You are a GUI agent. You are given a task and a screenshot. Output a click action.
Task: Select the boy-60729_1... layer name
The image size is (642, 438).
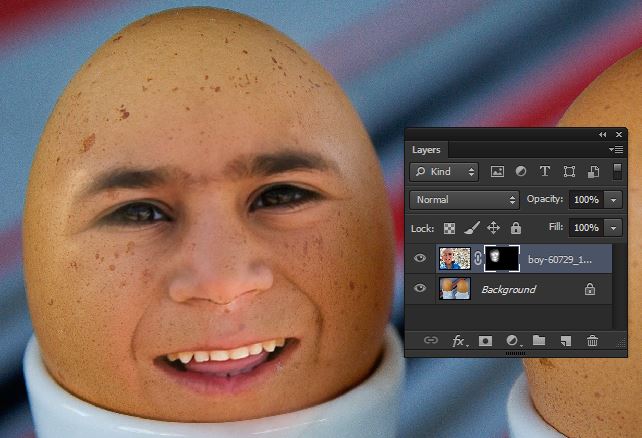click(x=560, y=259)
